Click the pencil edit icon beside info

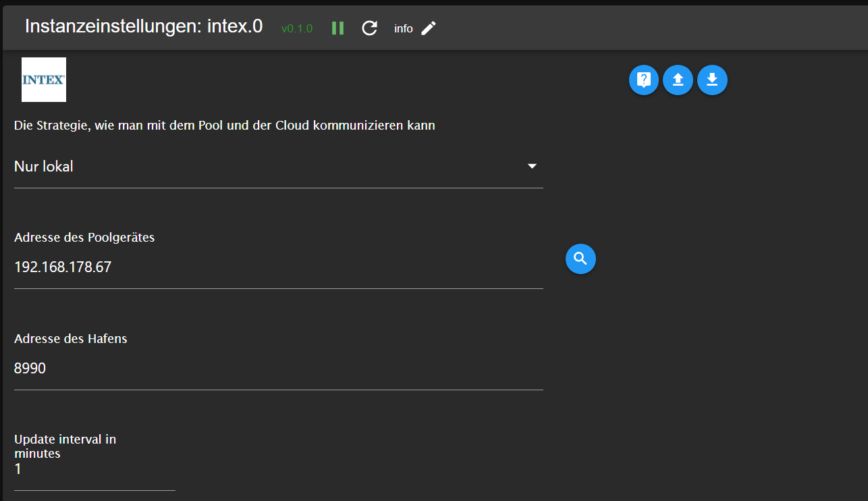click(x=429, y=28)
